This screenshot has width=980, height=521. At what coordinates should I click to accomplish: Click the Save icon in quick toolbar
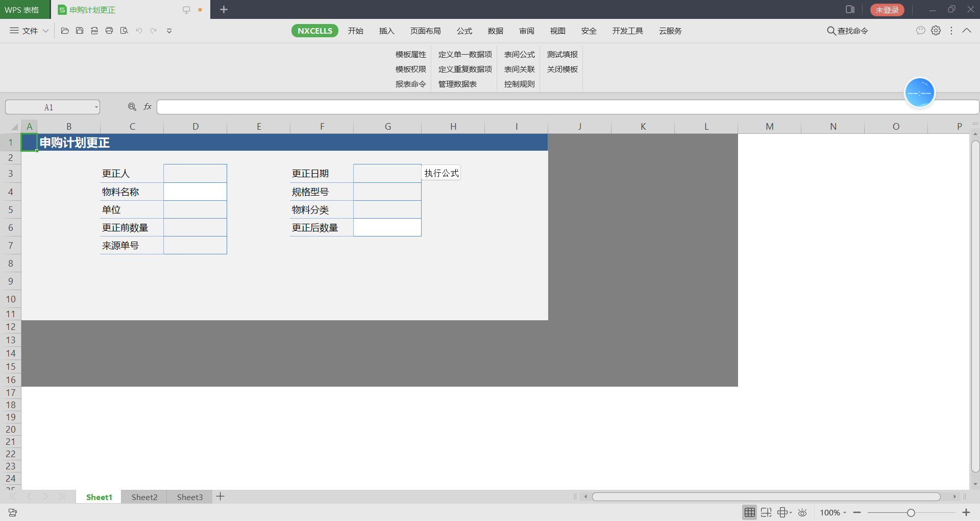pyautogui.click(x=80, y=31)
